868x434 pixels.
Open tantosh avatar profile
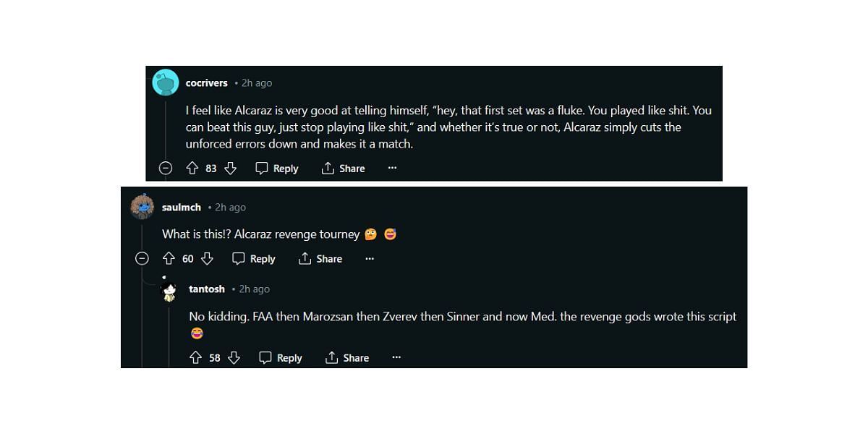pyautogui.click(x=169, y=291)
